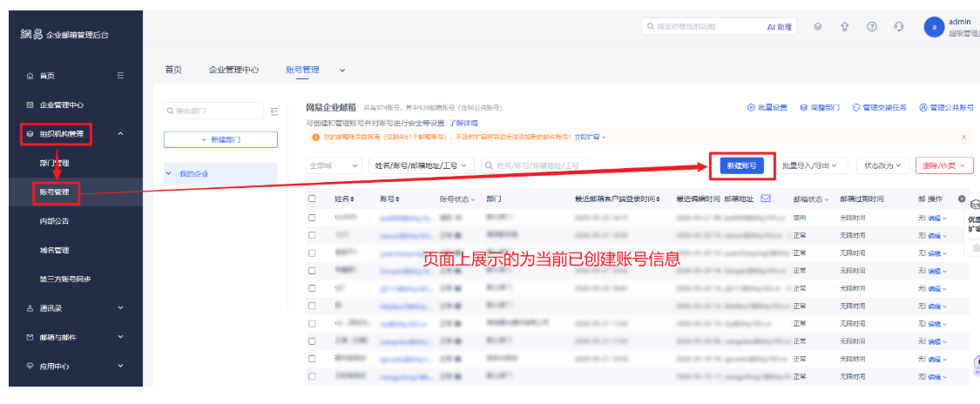Click the home icon beside 首页 in sidebar
The image size is (980, 404).
30,76
